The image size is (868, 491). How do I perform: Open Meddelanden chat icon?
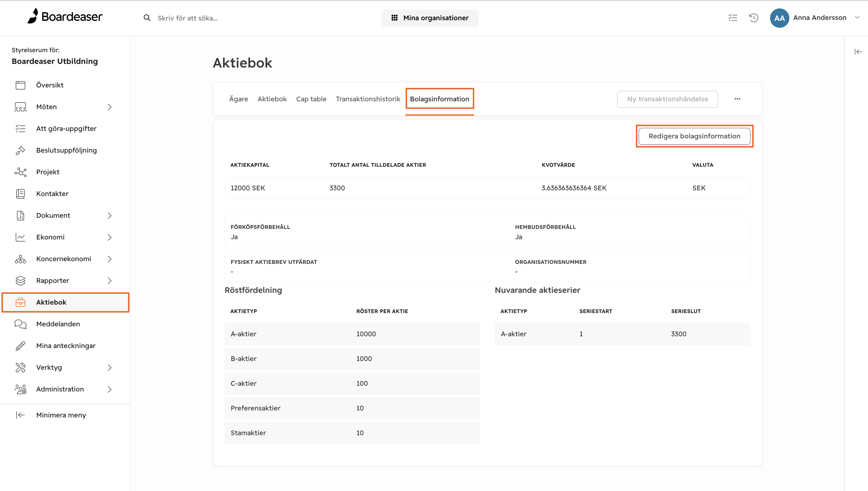pyautogui.click(x=20, y=324)
